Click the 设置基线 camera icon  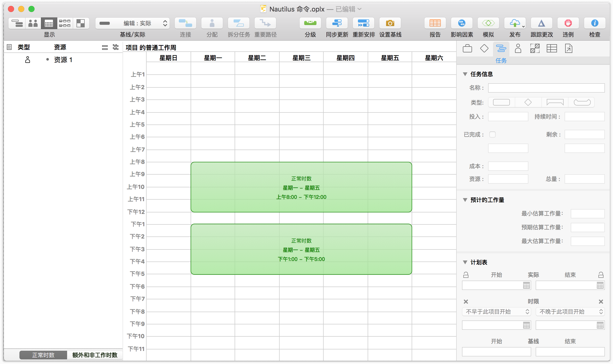tap(390, 23)
